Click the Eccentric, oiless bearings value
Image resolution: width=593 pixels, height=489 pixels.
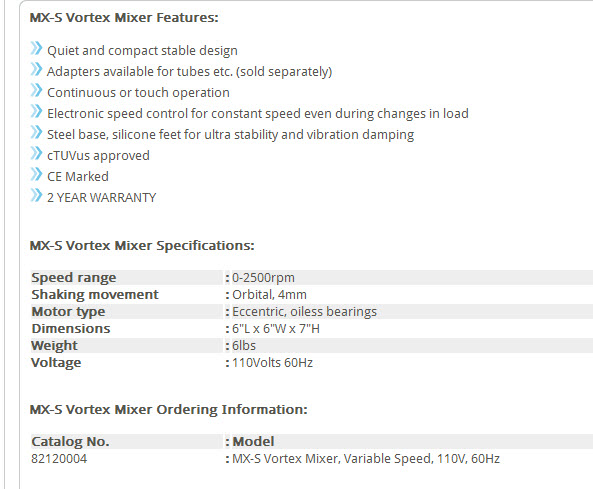(304, 312)
